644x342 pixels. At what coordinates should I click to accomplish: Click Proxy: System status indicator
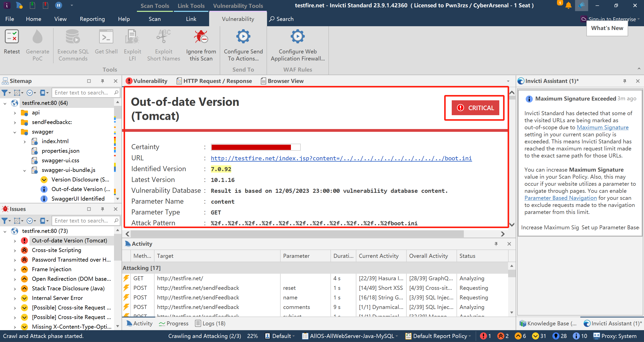pyautogui.click(x=615, y=336)
